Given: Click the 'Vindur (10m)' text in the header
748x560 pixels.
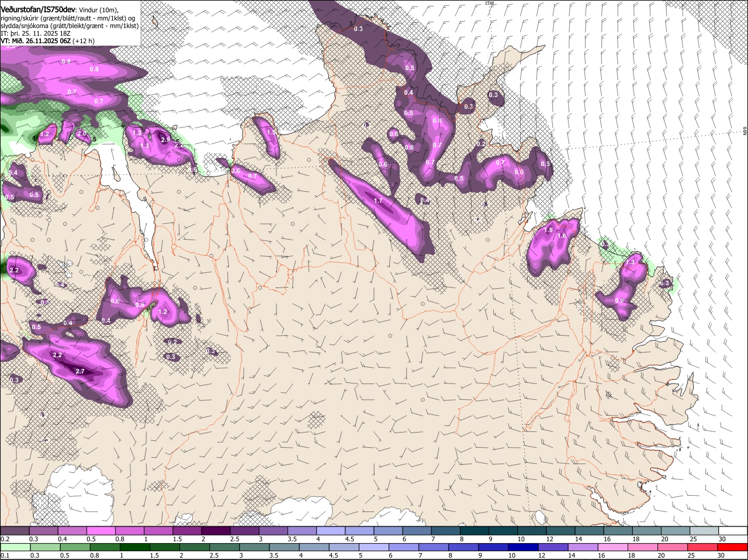Looking at the screenshot, I should coord(99,9).
